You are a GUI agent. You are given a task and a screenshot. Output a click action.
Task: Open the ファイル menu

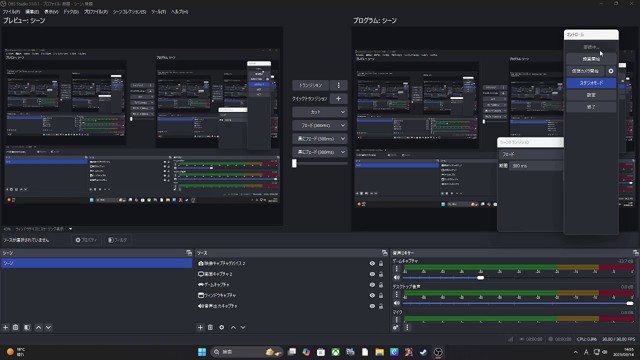(x=11, y=12)
